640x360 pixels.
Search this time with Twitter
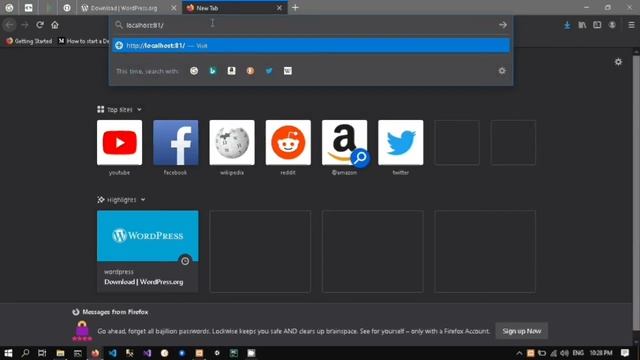pos(269,71)
